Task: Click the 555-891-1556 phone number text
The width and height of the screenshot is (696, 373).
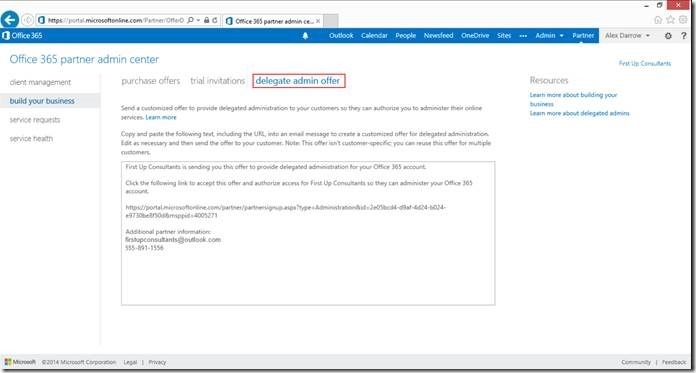Action: coord(144,248)
